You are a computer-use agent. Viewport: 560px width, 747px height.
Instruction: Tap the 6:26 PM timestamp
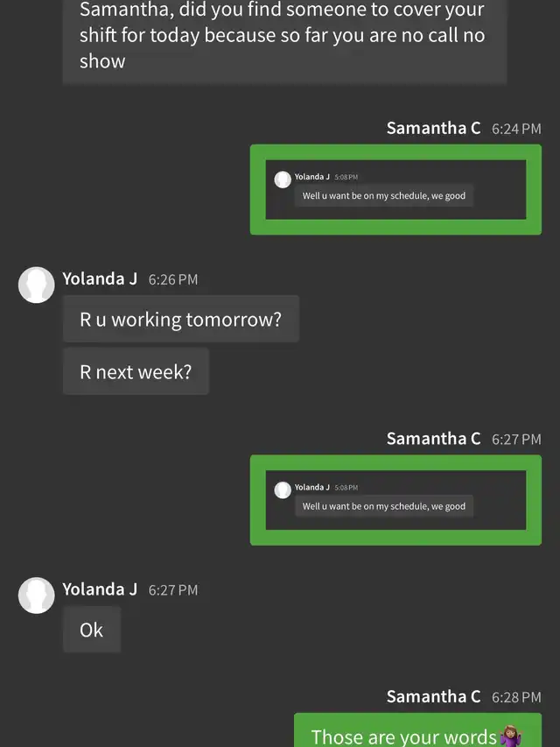(173, 280)
